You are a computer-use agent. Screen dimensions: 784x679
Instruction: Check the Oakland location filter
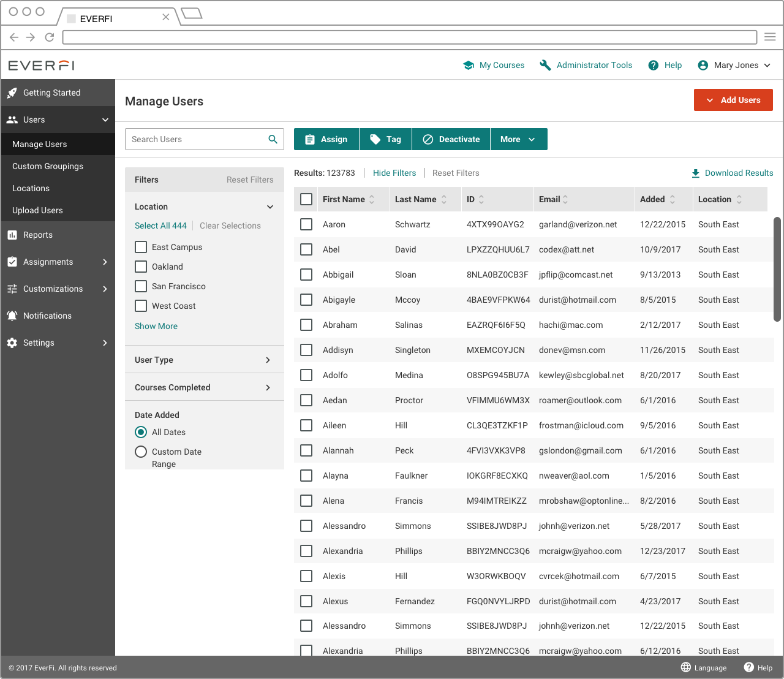[x=141, y=267]
